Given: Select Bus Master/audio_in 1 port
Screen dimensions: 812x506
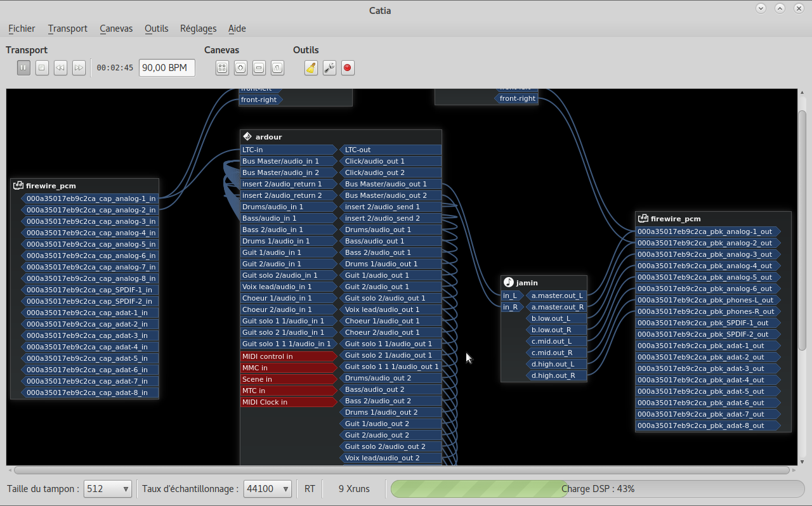Looking at the screenshot, I should coord(289,161).
